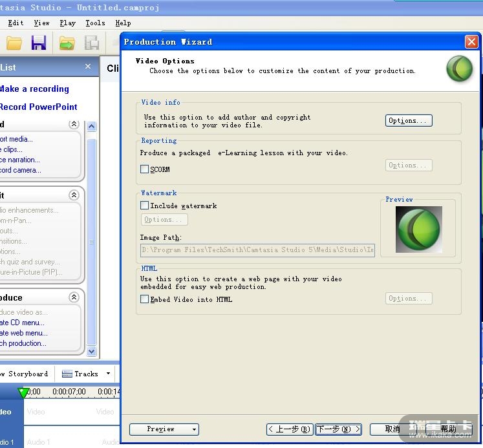Open the Play menu
483x448 pixels.
click(67, 23)
